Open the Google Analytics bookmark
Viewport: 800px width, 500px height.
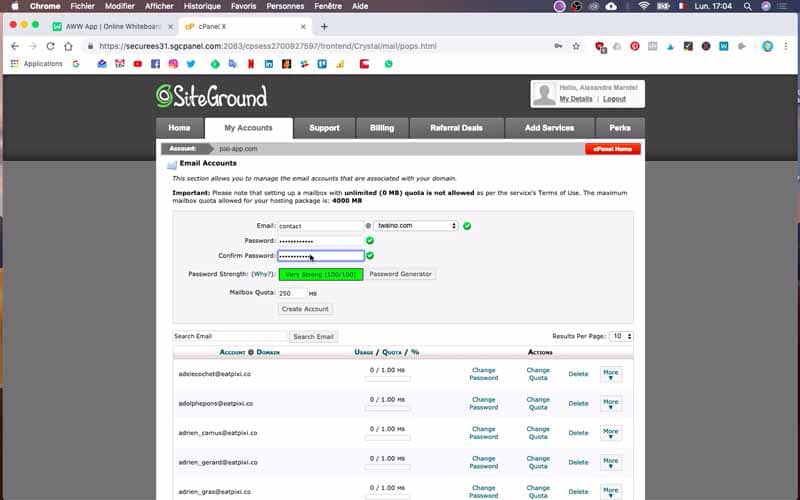(x=340, y=64)
